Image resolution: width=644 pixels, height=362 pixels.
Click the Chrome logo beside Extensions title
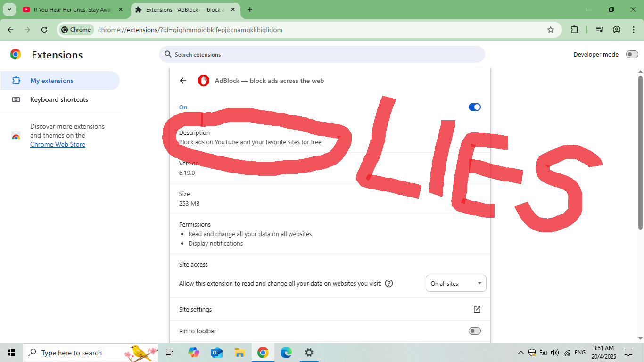point(16,55)
